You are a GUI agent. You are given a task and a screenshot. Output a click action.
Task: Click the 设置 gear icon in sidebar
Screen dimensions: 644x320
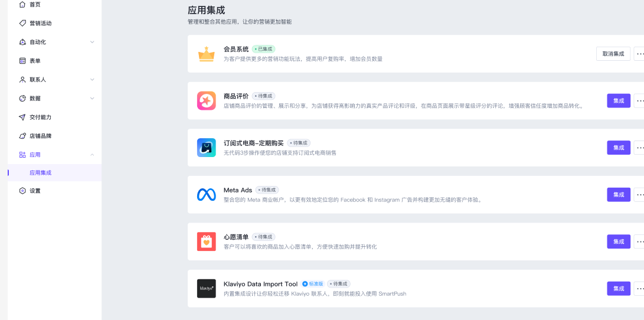click(22, 191)
